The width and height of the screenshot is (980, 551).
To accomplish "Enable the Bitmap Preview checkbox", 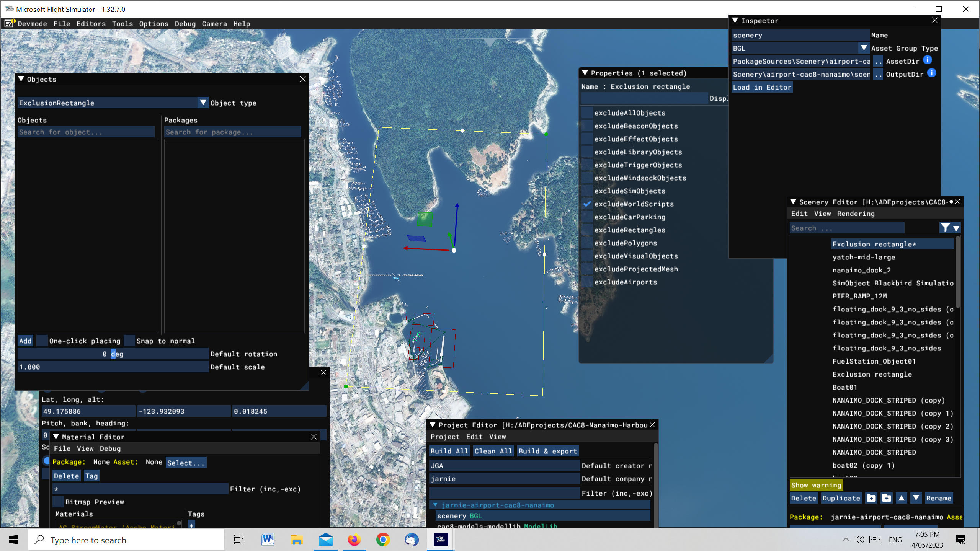I will click(x=58, y=502).
